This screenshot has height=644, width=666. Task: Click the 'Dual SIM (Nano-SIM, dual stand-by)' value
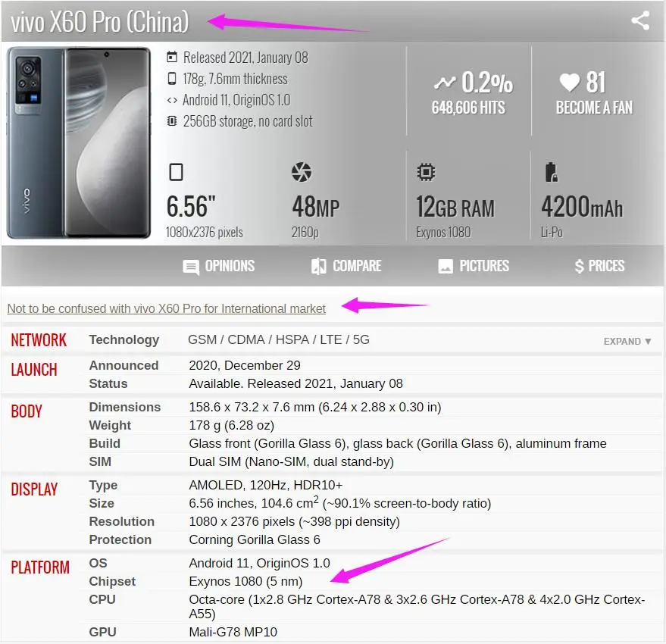click(x=292, y=461)
